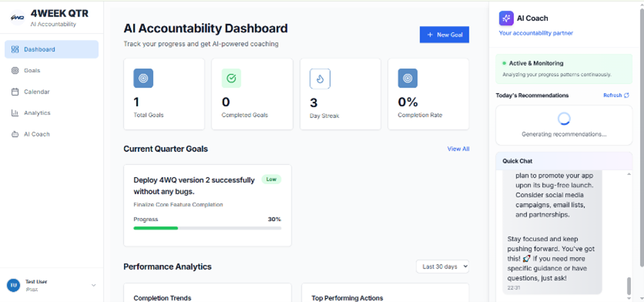Click the Analytics bar chart icon

tap(15, 112)
